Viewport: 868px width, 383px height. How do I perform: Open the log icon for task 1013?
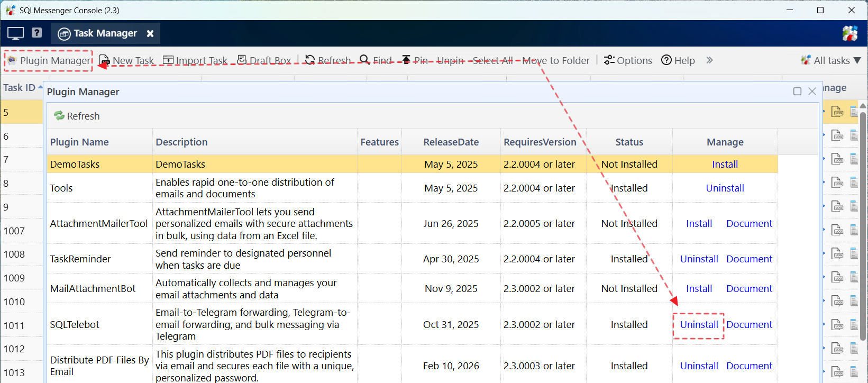click(x=837, y=372)
